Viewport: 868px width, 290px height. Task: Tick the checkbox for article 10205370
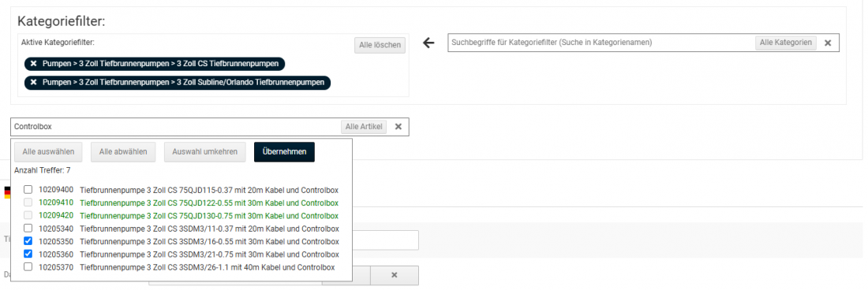pos(28,267)
